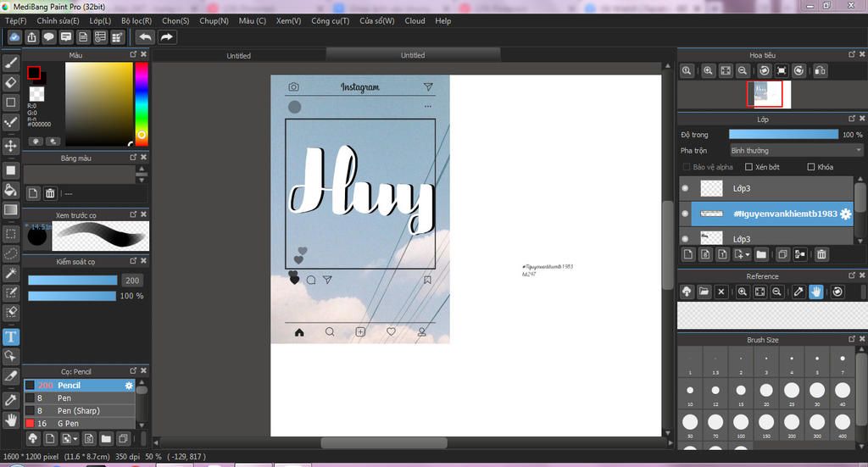Screen dimensions: 868x467
Task: Switch to the first Untitled tab
Action: click(x=238, y=56)
